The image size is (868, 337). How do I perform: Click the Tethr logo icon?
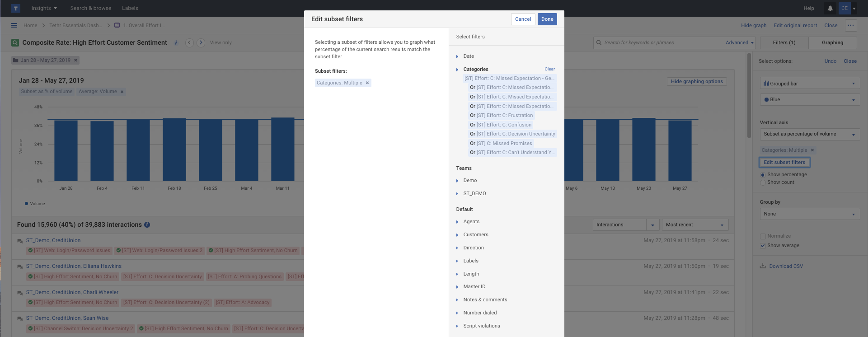pos(16,8)
